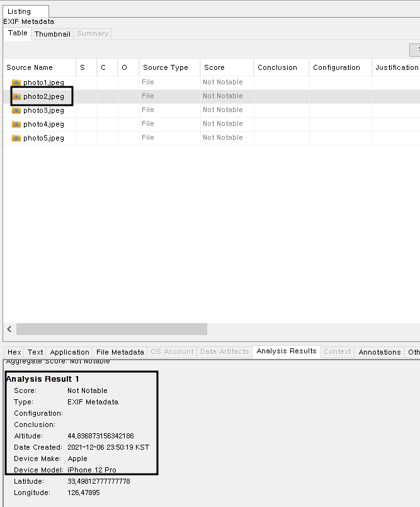The image size is (420, 507).
Task: Click the photo2.jpeg image file icon
Action: tap(16, 96)
